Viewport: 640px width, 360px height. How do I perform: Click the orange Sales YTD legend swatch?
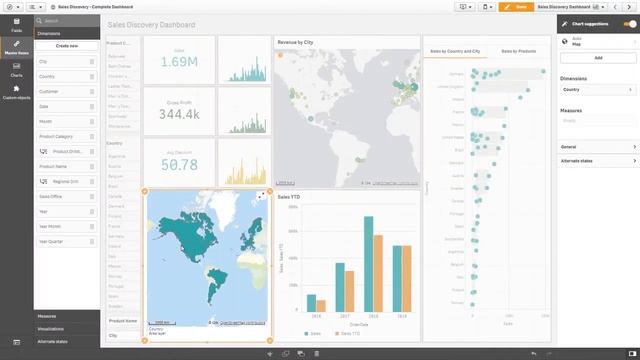click(337, 334)
